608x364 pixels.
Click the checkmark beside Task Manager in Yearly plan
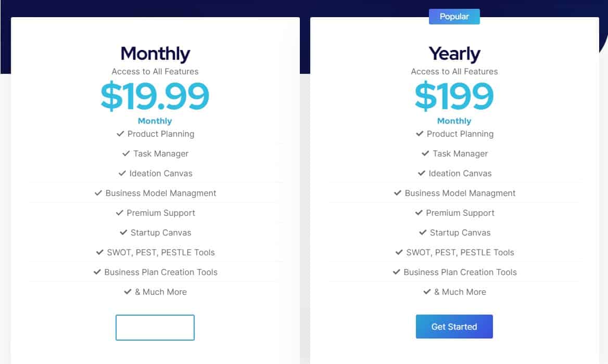point(425,153)
